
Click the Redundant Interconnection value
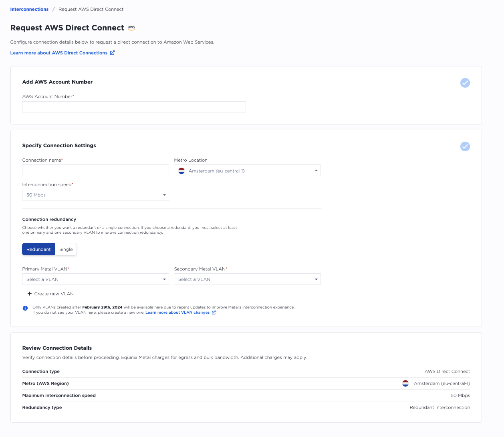[x=440, y=407]
